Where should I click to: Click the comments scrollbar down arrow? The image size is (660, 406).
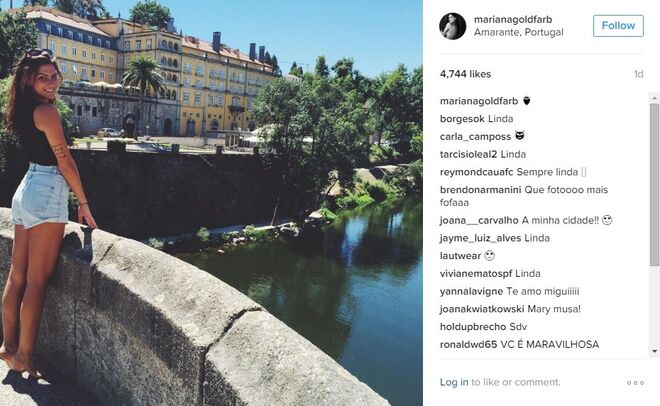coord(655,350)
